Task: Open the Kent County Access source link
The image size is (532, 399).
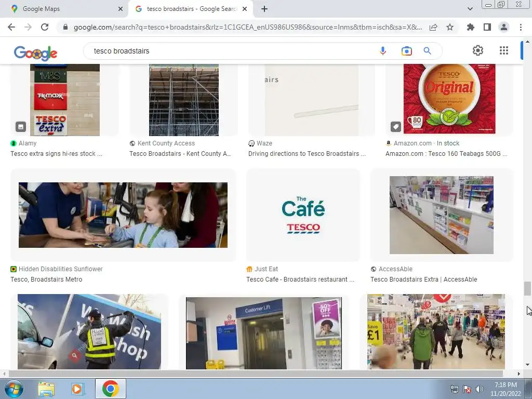Action: click(x=162, y=143)
